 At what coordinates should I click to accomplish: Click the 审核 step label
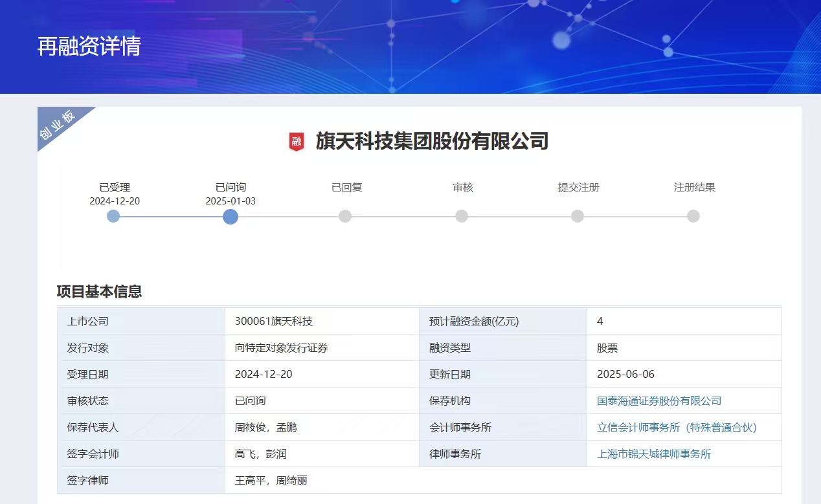[463, 188]
